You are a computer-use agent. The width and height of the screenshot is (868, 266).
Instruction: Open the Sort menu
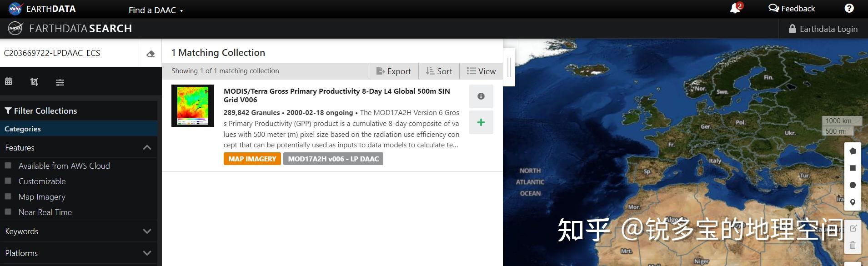(439, 71)
